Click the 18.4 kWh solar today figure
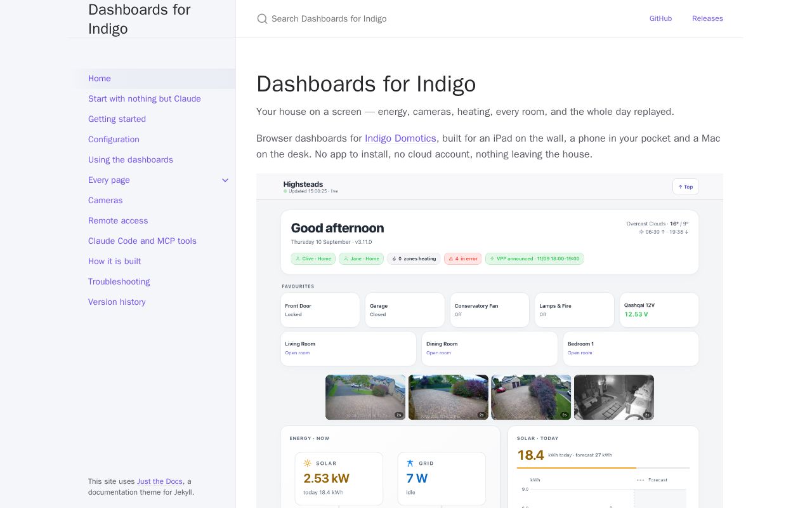812x508 pixels. pos(530,455)
